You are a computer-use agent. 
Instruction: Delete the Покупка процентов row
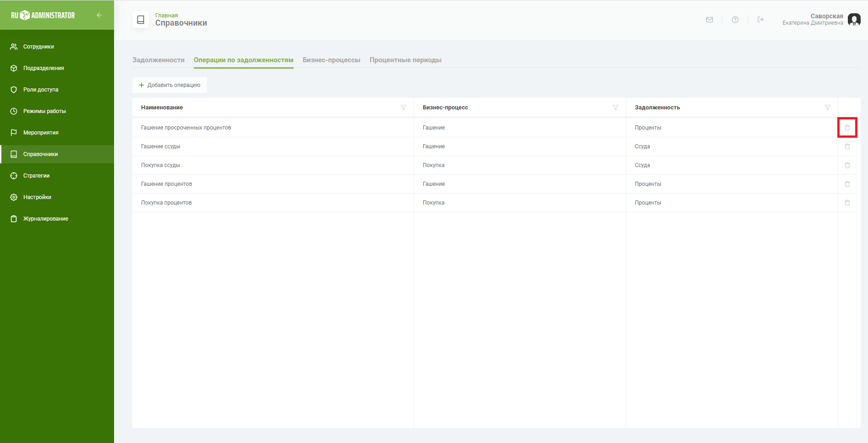pyautogui.click(x=847, y=203)
